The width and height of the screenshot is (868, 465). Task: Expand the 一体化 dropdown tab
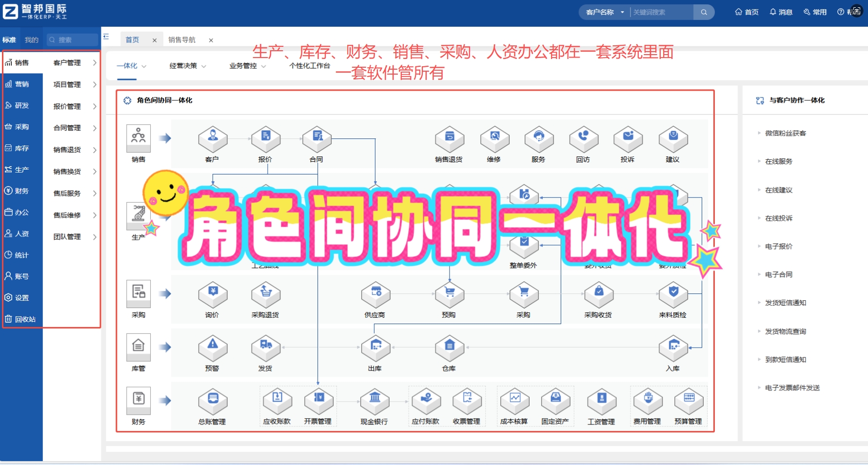(132, 66)
